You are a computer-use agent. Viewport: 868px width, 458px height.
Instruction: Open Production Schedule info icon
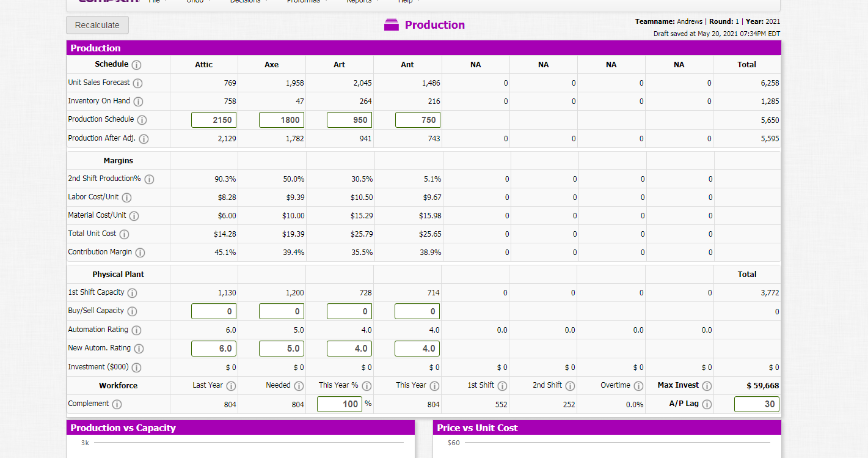pyautogui.click(x=142, y=120)
